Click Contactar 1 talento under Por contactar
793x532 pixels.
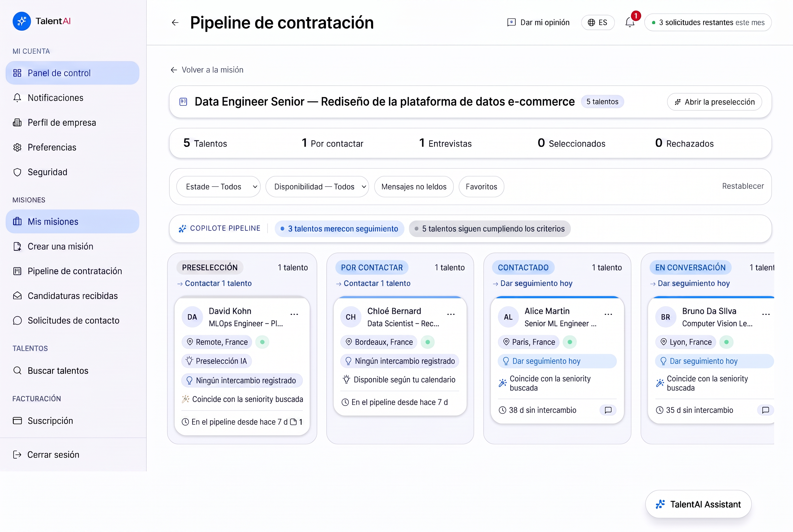(373, 283)
